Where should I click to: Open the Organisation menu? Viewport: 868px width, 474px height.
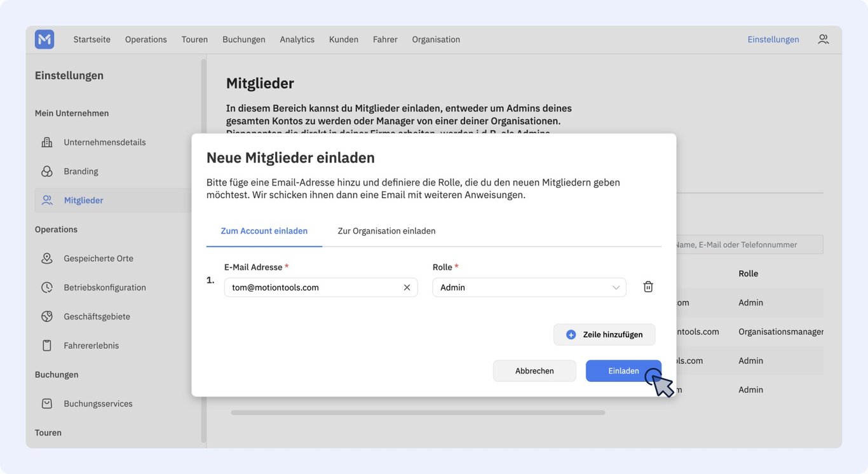(436, 39)
